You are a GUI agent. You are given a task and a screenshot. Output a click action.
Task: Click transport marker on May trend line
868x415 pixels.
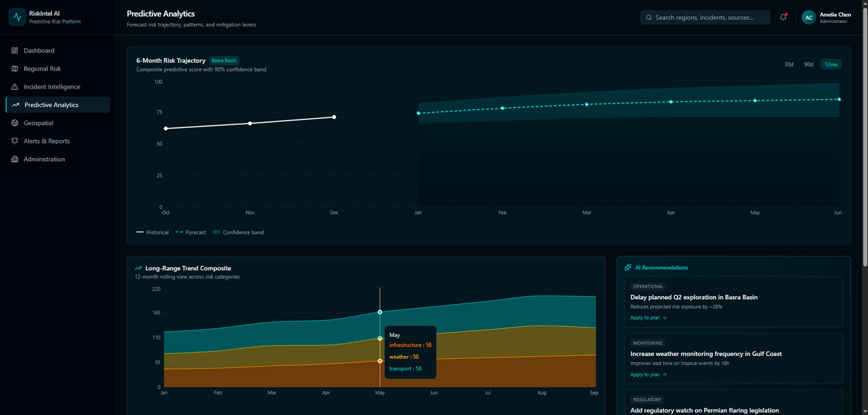(380, 312)
